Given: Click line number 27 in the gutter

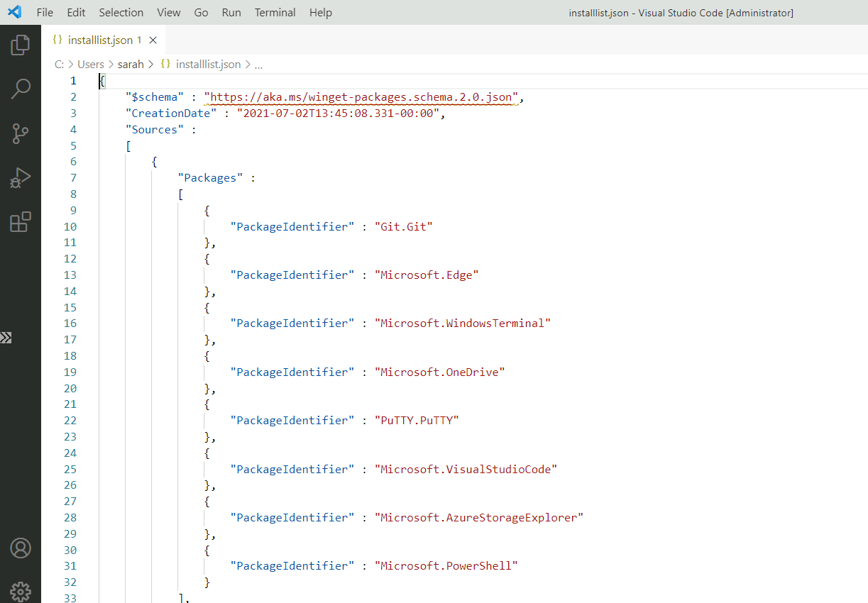Looking at the screenshot, I should 70,501.
